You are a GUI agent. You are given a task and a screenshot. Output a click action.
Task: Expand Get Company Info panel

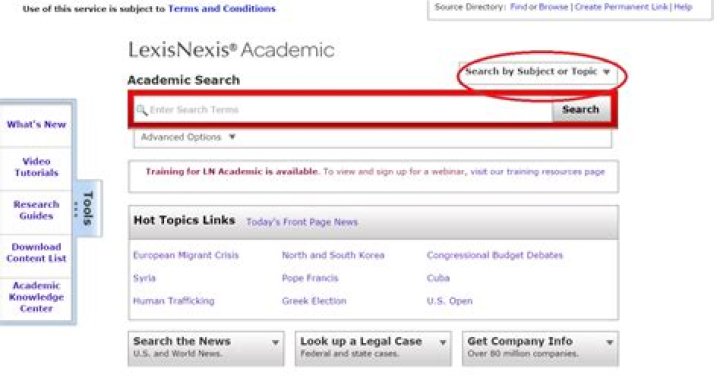(x=540, y=348)
